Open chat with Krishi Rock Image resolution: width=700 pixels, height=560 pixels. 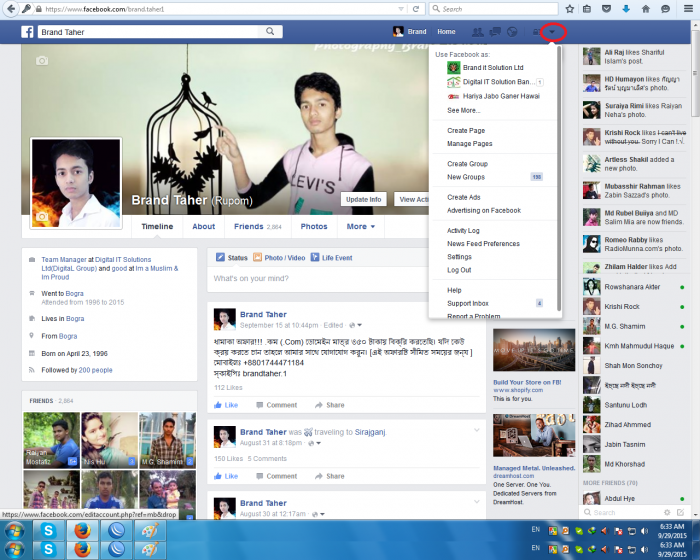pos(634,306)
